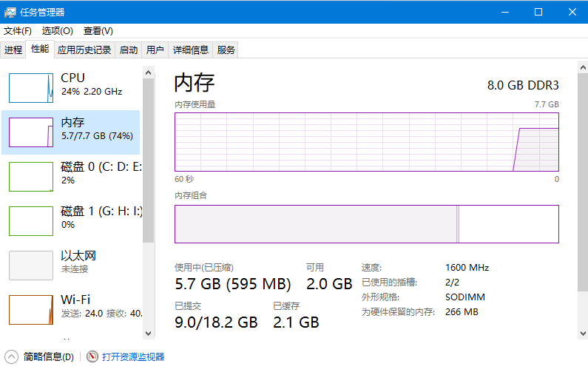Switch to the 详细信息 tab
Viewport: 588px width, 375px height.
[191, 50]
